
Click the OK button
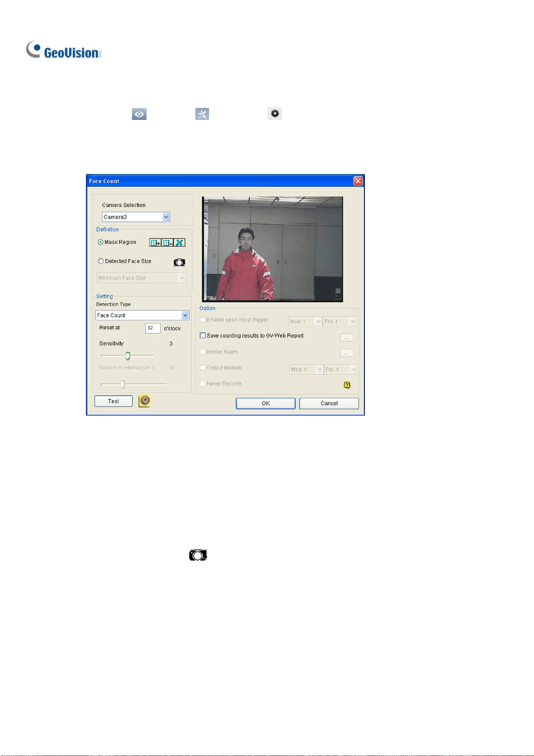pyautogui.click(x=266, y=403)
